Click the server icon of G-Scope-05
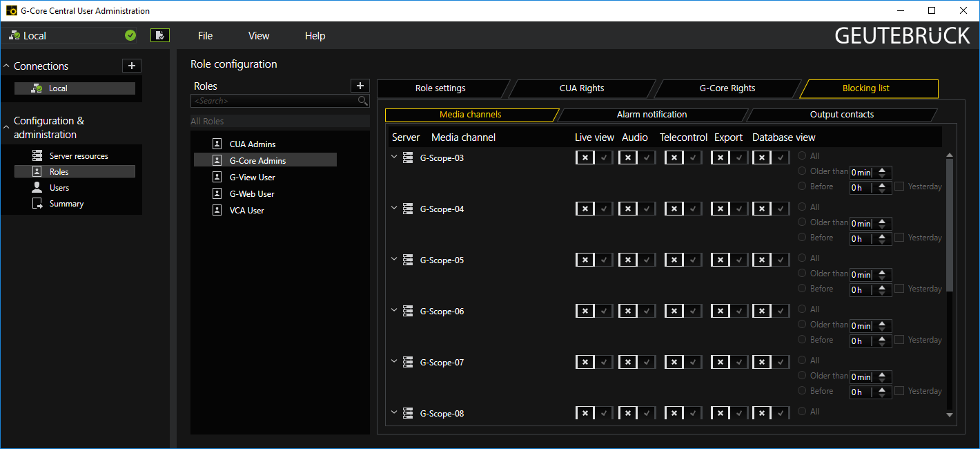The image size is (980, 449). [x=408, y=260]
